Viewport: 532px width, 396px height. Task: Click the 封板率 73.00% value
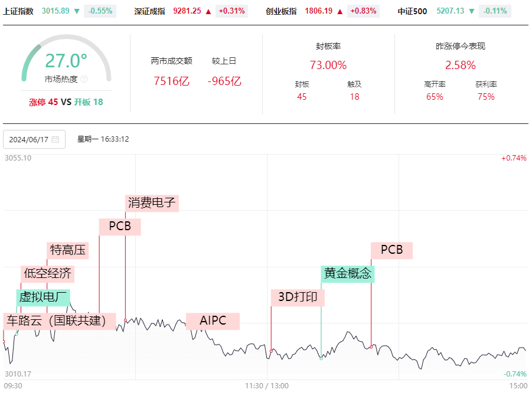(328, 65)
